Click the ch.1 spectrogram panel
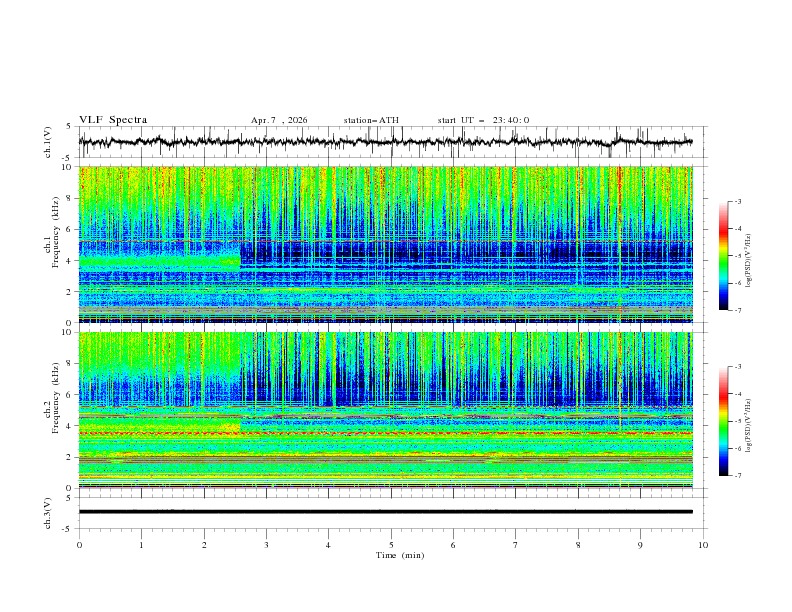792x612 pixels. click(x=385, y=244)
